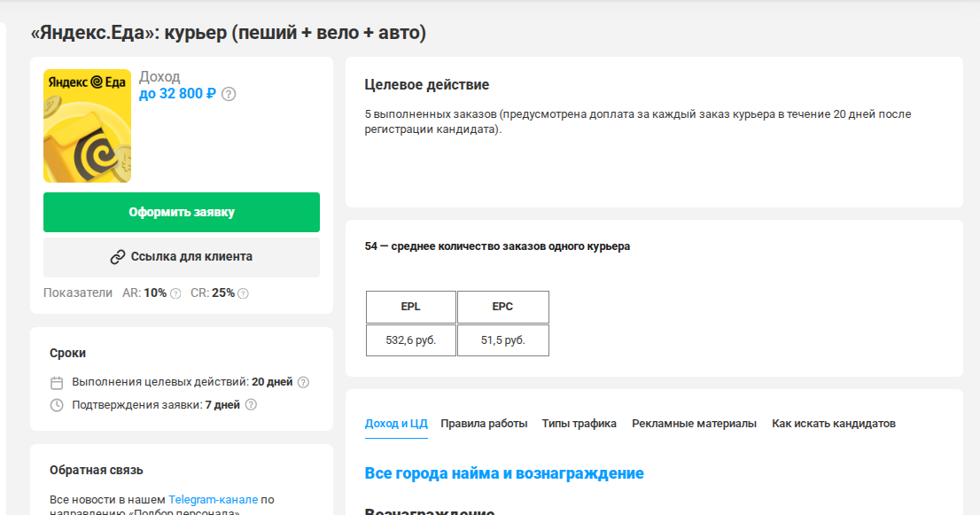
Task: Click the chain link icon for client link
Action: click(118, 257)
